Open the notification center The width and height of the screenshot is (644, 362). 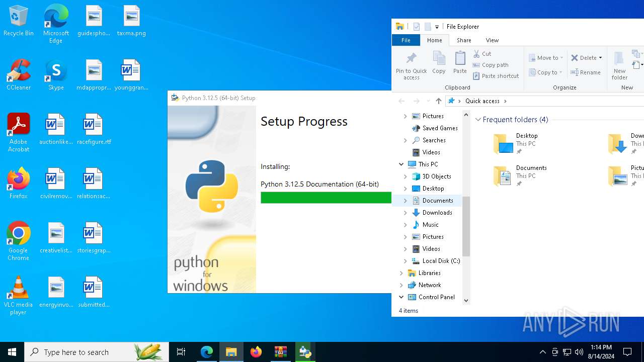[627, 352]
